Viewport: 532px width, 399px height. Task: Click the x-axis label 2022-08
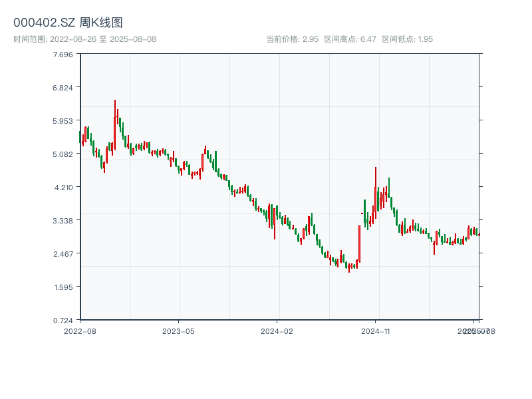click(80, 331)
